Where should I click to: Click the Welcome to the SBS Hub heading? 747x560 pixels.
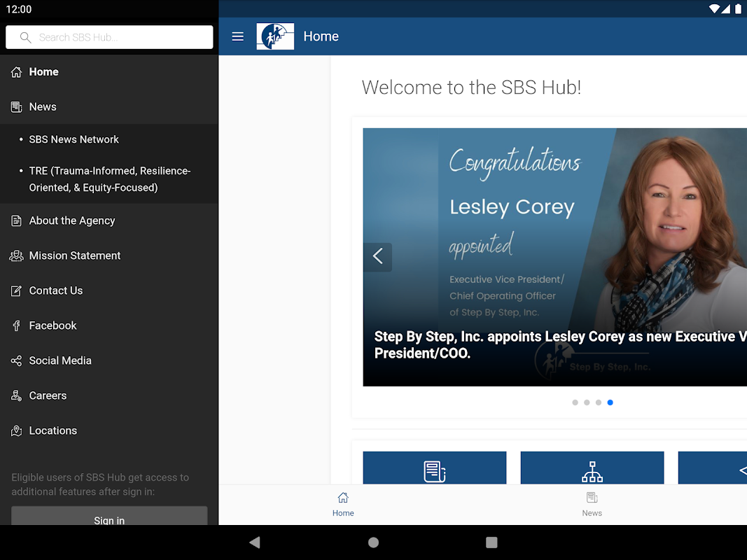click(x=471, y=87)
